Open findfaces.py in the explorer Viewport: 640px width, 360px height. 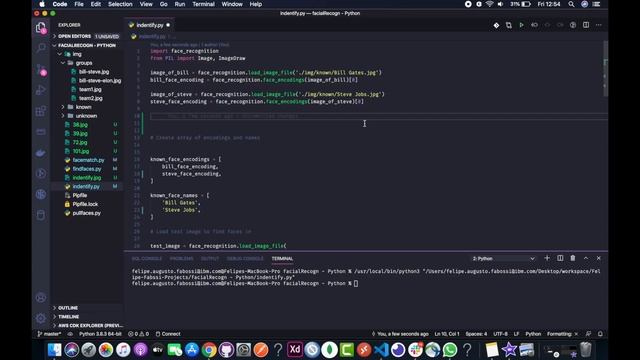(87, 169)
